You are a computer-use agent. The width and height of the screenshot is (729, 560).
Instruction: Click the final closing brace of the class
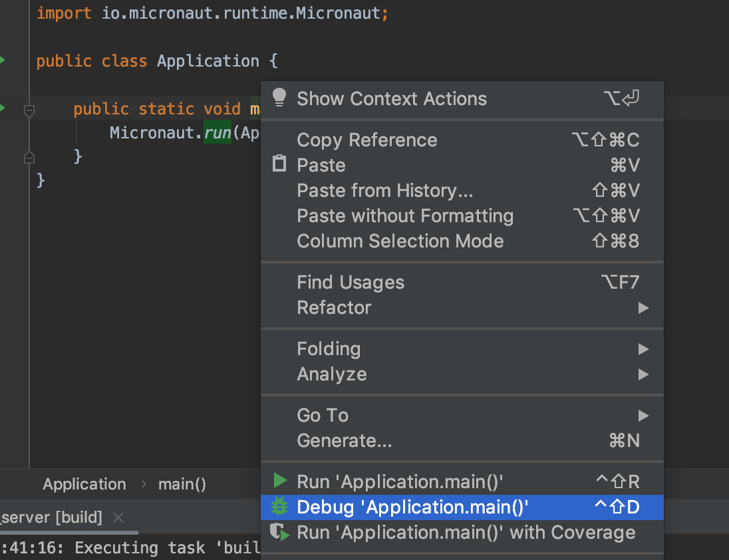click(x=41, y=180)
